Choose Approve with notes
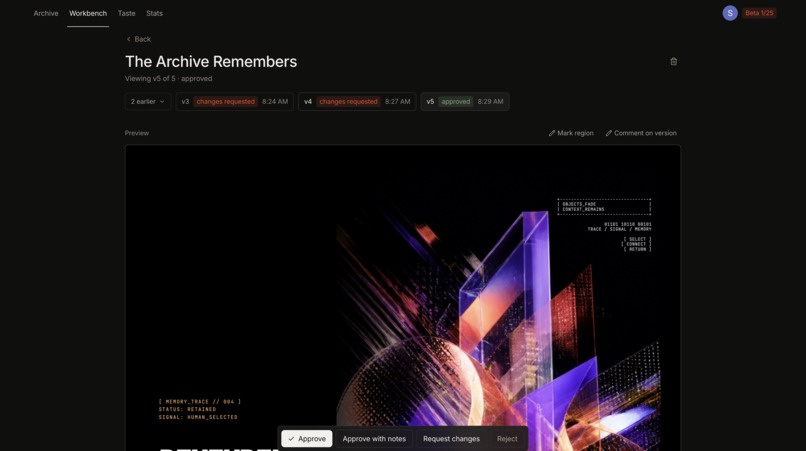Screen dimensions: 806x451 click(x=374, y=439)
